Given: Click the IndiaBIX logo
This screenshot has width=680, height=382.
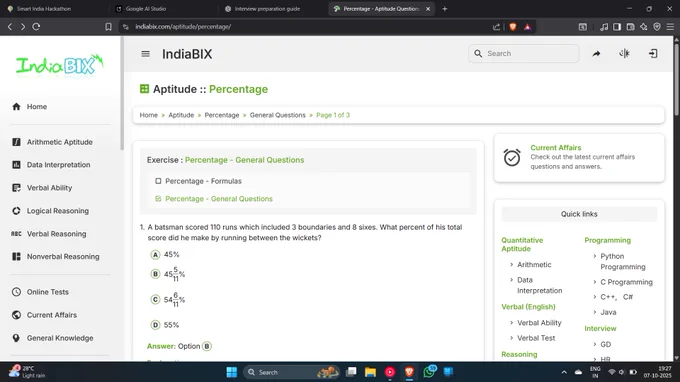Looking at the screenshot, I should [60, 65].
